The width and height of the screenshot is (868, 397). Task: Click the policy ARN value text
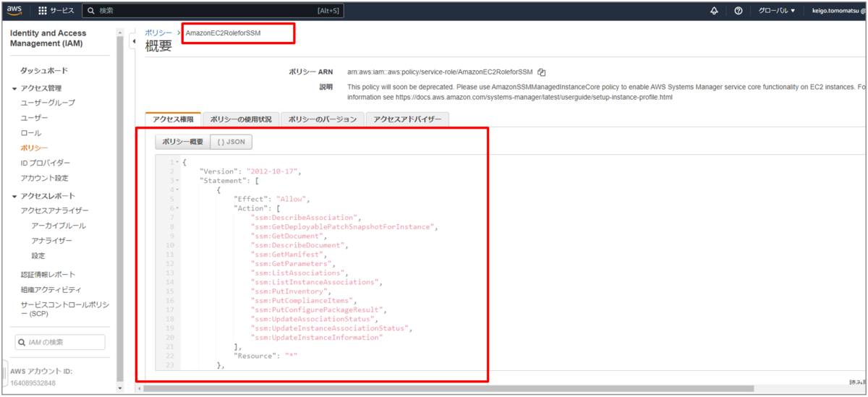440,72
